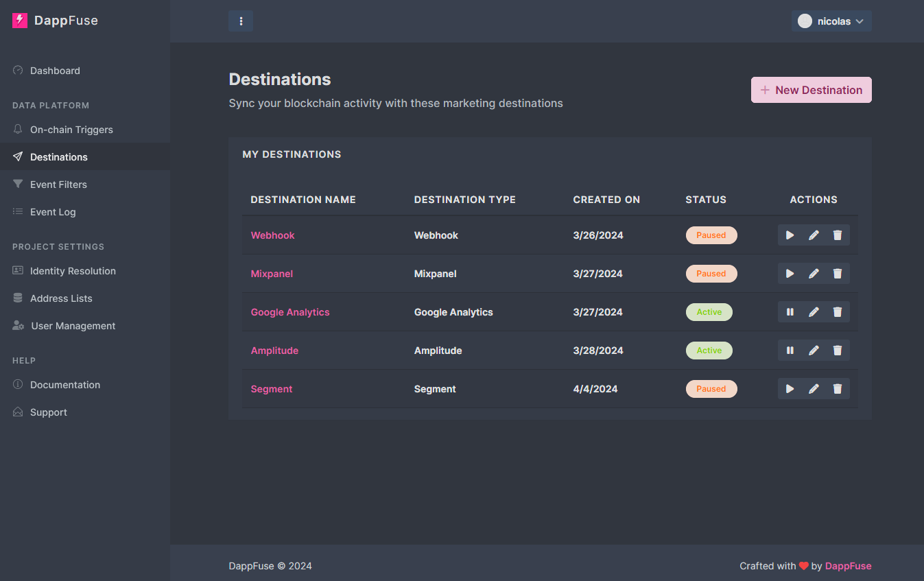Resume the Mixpanel destination with play icon
Image resolution: width=924 pixels, height=581 pixels.
pos(790,274)
